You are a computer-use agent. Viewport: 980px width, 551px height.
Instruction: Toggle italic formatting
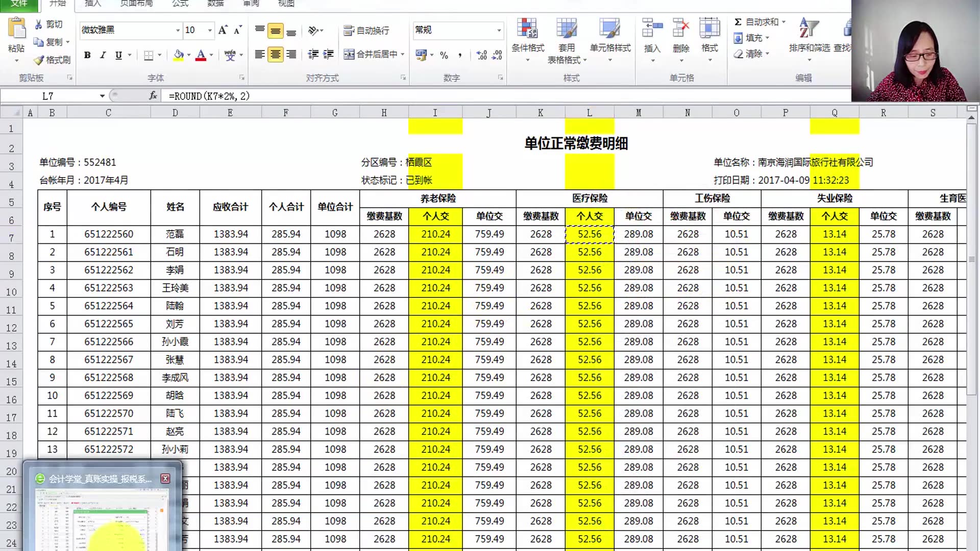tap(103, 55)
